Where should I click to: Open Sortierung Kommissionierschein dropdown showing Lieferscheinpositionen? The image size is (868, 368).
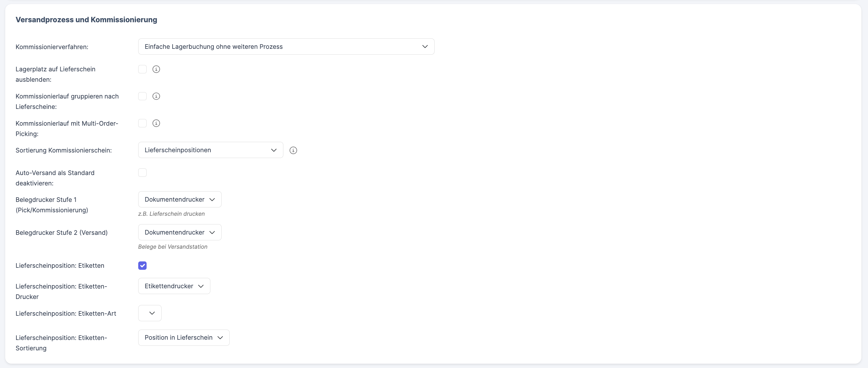(210, 150)
